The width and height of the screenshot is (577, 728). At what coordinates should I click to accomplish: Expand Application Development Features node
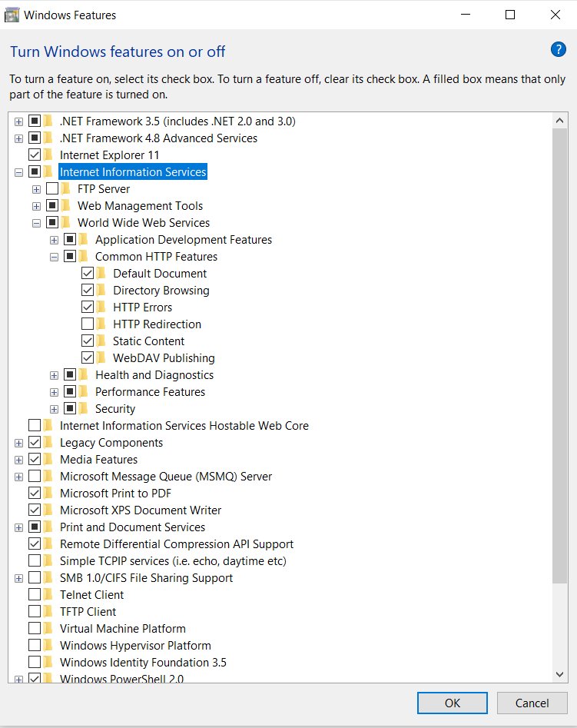coord(55,240)
